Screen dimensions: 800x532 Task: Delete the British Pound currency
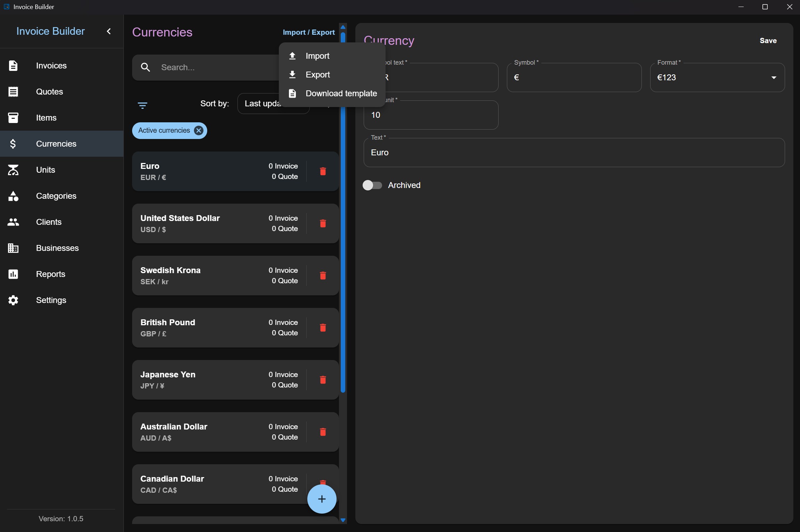click(323, 328)
